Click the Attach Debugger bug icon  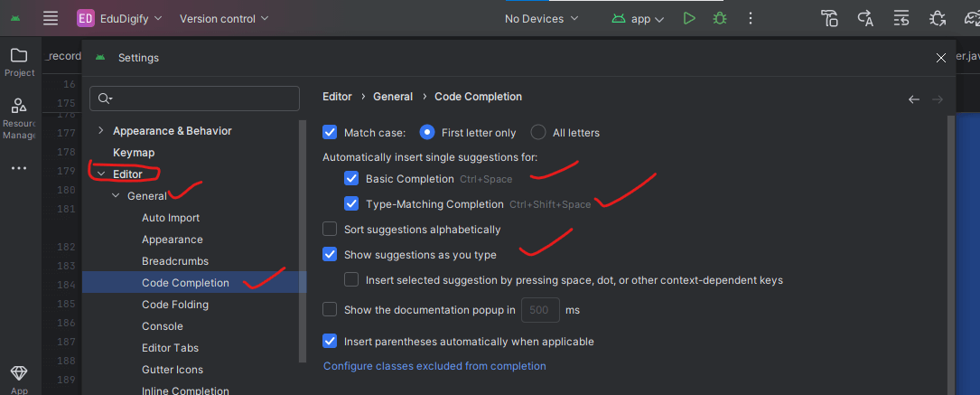[937, 19]
